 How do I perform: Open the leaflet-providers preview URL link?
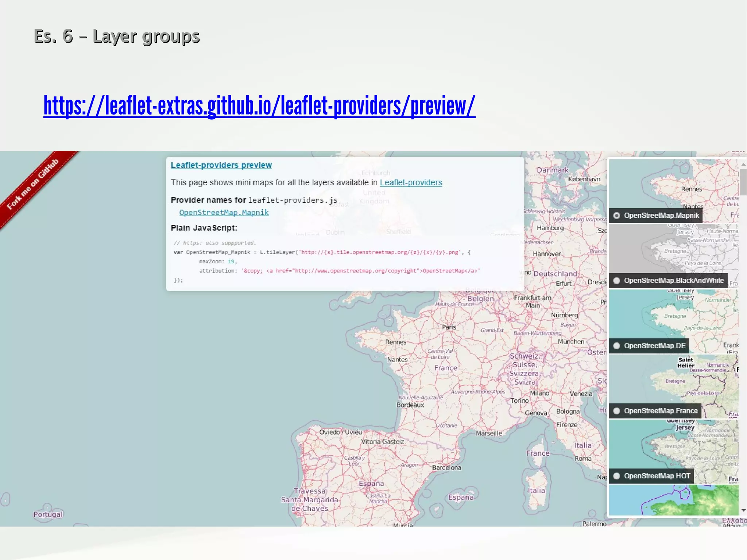pos(259,106)
